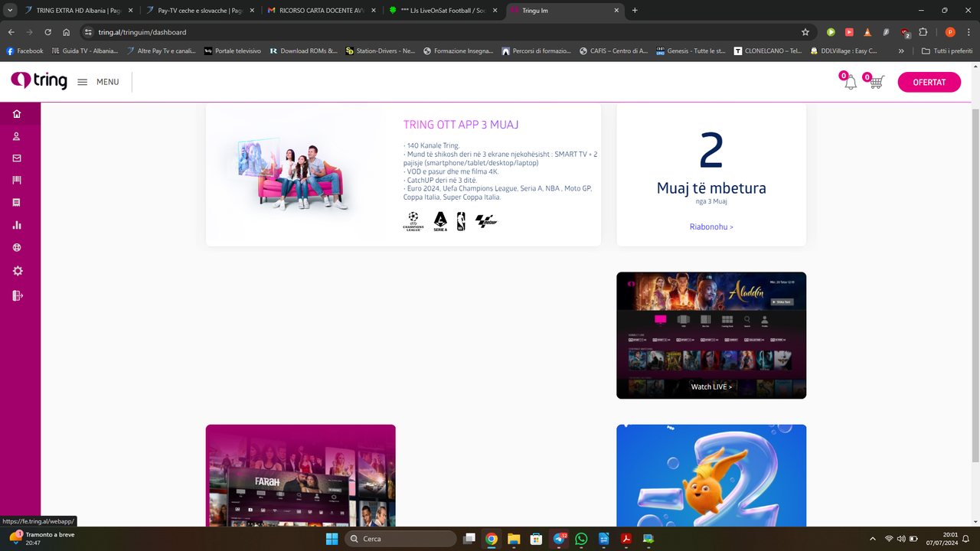Click the MotoGP logo
Image resolution: width=980 pixels, height=551 pixels.
point(486,221)
